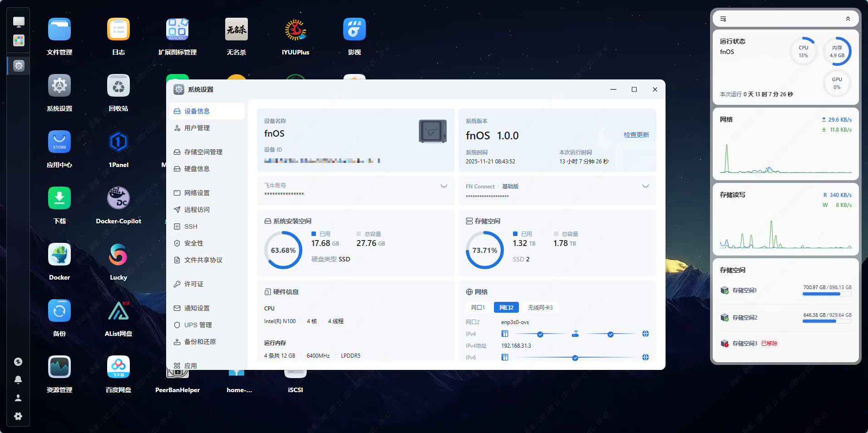This screenshot has width=868, height=433.
Task: Open the user profile icon in the dock
Action: pyautogui.click(x=18, y=398)
